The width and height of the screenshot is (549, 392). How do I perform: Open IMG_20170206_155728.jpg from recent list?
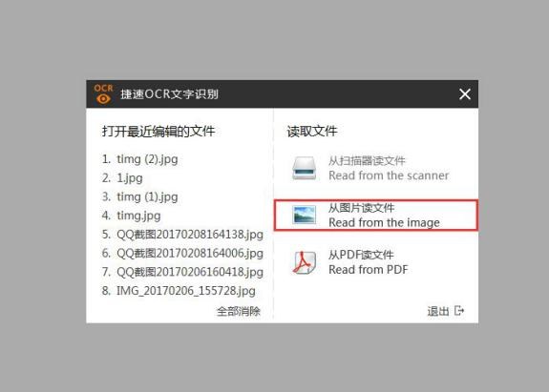[x=179, y=291]
